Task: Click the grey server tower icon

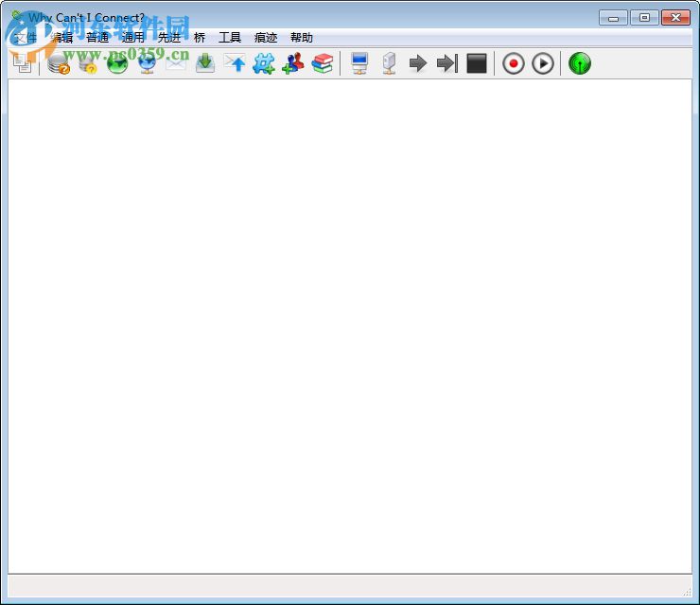Action: pyautogui.click(x=390, y=63)
